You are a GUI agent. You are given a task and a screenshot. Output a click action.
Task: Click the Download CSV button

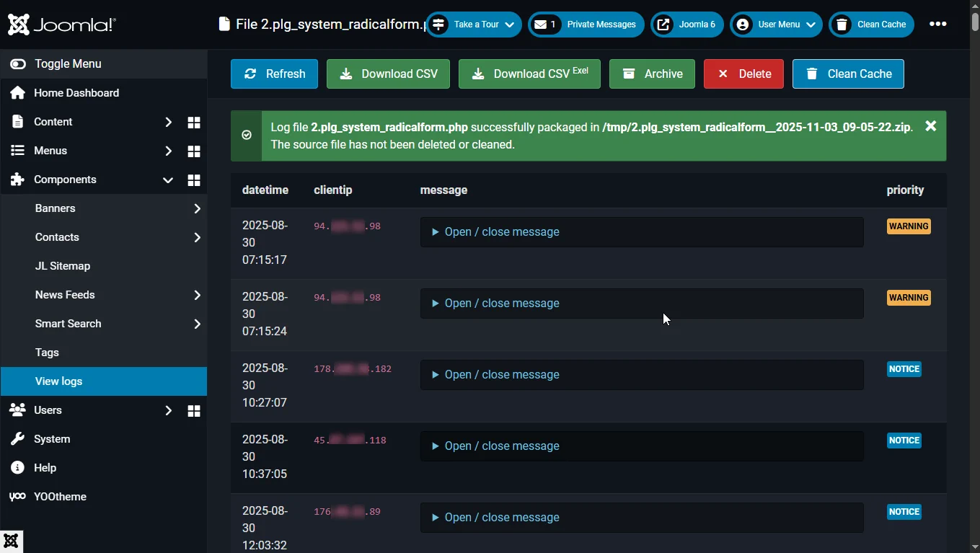[388, 74]
